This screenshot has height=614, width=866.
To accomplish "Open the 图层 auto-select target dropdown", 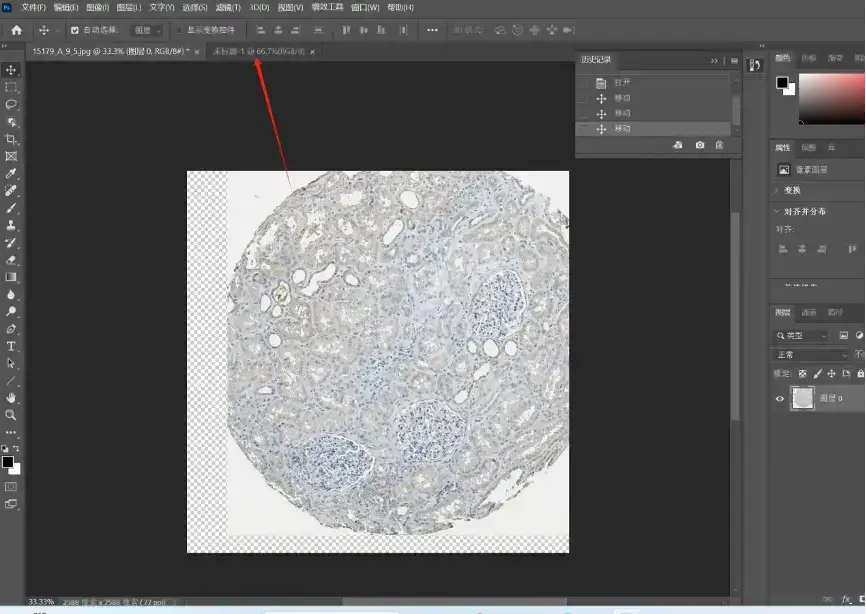I will [x=148, y=30].
